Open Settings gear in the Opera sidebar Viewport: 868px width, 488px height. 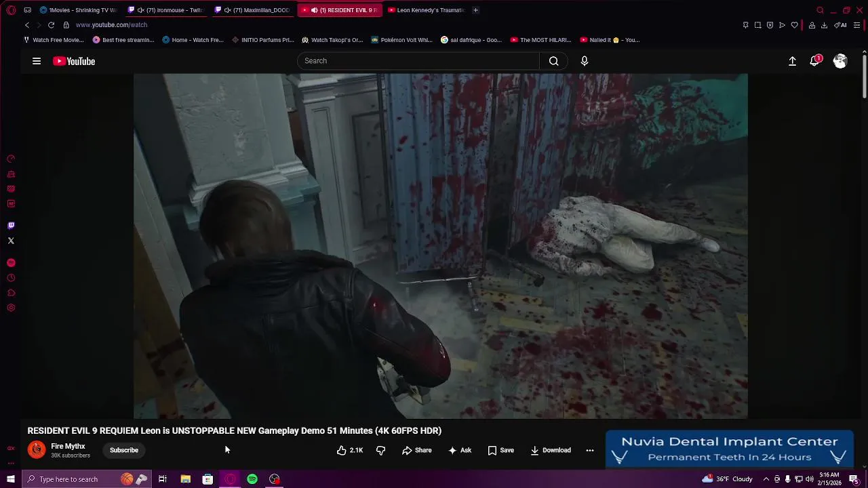11,308
